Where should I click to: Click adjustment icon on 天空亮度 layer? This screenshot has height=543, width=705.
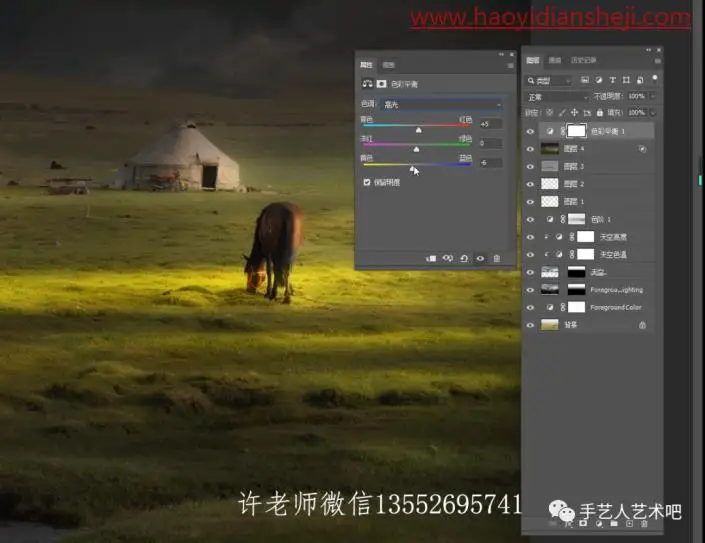559,237
